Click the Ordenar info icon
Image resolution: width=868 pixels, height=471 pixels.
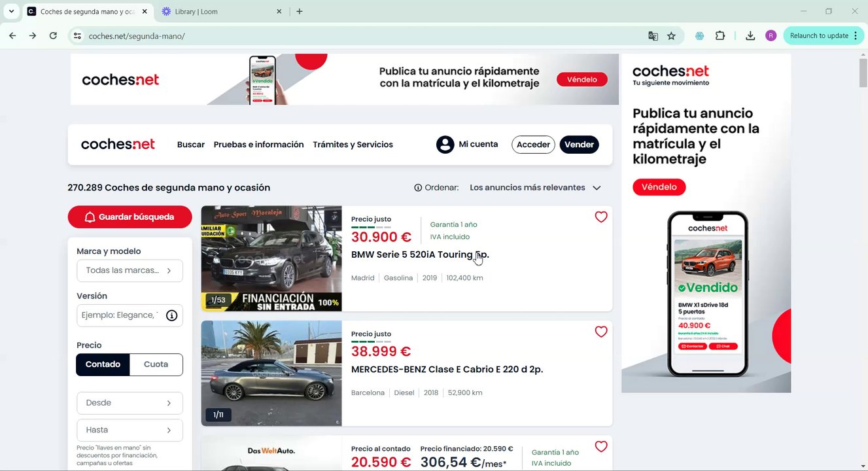[x=418, y=188]
